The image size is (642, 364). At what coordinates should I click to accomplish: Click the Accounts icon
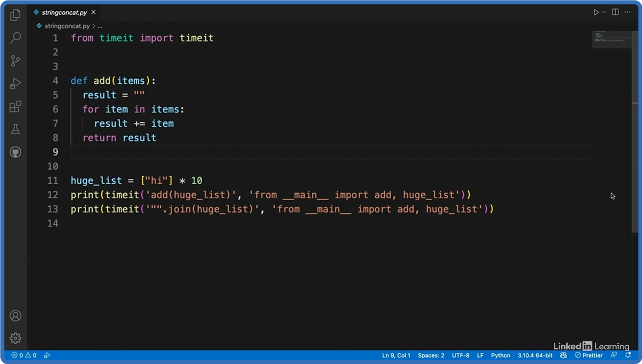point(15,315)
